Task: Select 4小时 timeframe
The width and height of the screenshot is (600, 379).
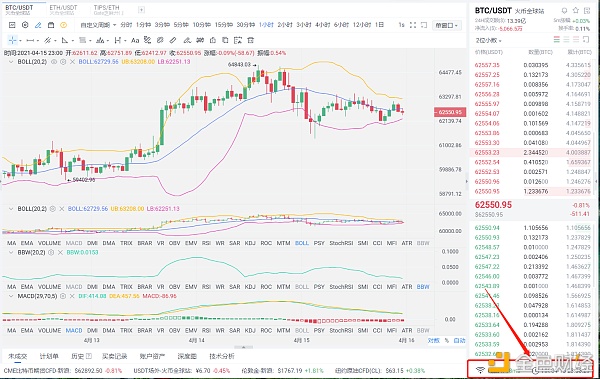Action: 323,25
